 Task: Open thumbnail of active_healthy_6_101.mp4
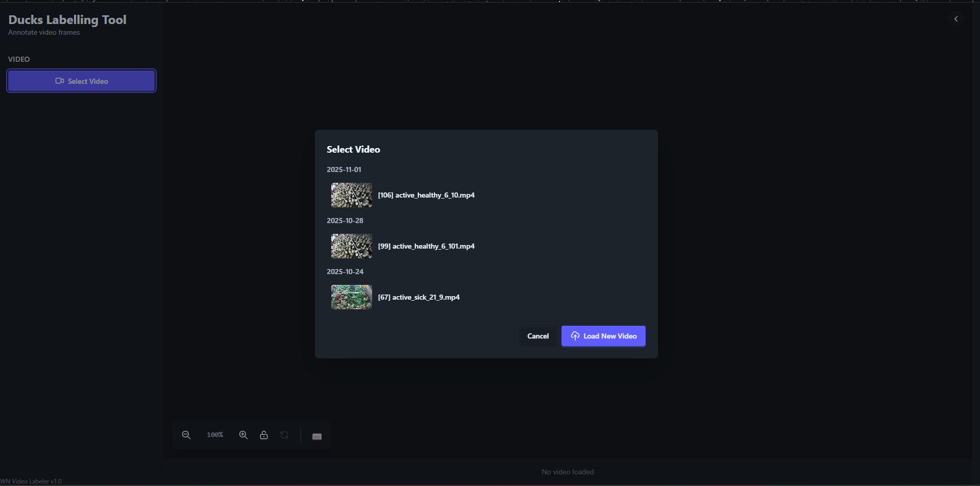point(351,246)
